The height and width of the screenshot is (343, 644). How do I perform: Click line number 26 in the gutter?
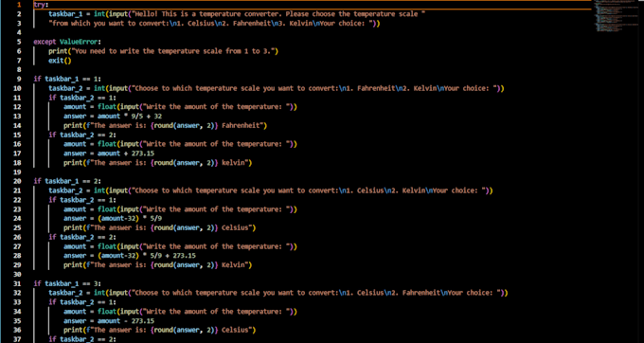point(18,237)
